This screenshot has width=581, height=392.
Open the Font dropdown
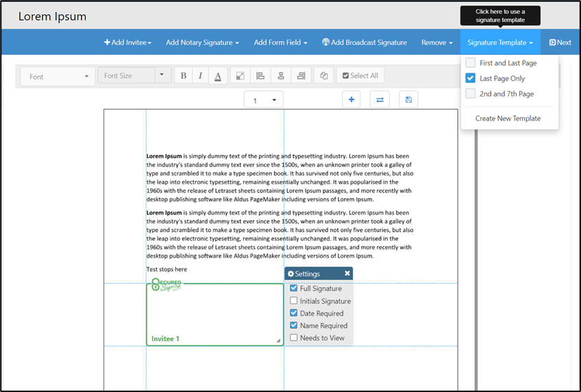coord(58,76)
